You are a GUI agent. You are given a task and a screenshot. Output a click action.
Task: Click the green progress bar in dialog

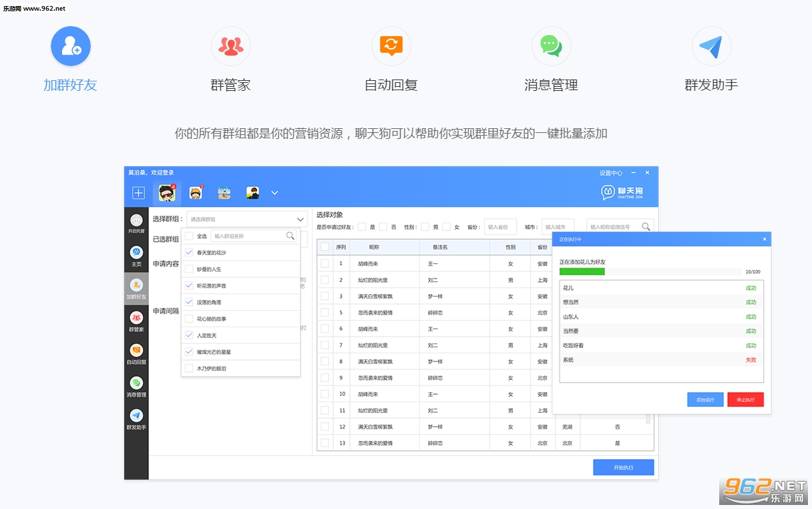tap(582, 272)
